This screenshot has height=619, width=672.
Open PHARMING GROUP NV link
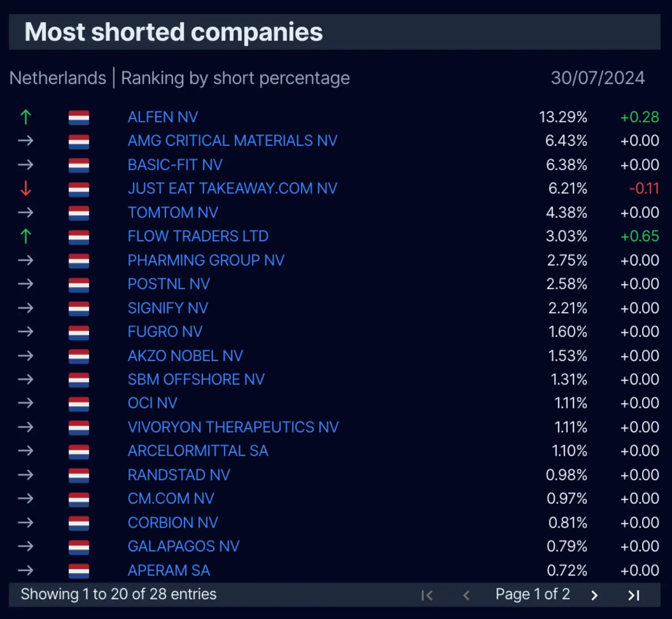pos(206,260)
